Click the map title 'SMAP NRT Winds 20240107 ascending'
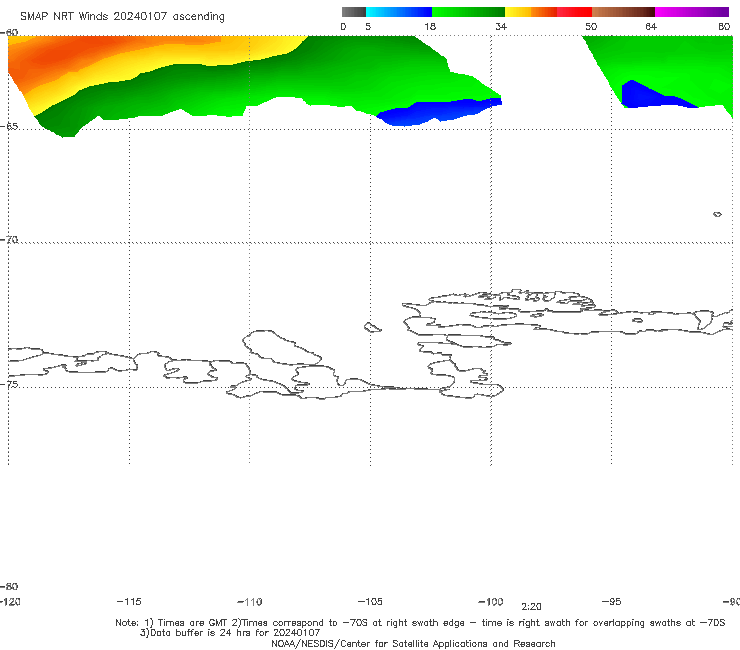 tap(122, 17)
